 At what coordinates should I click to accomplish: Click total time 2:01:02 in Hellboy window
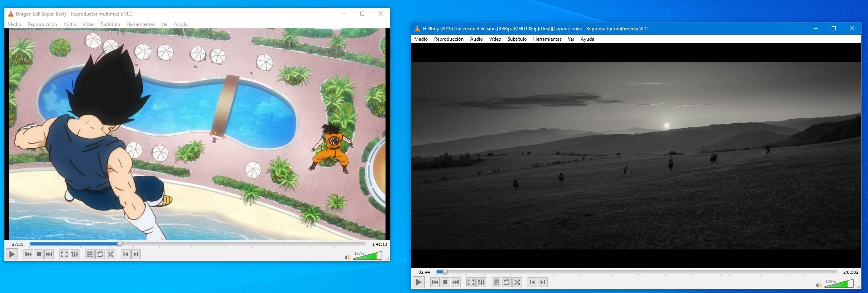[x=850, y=272]
